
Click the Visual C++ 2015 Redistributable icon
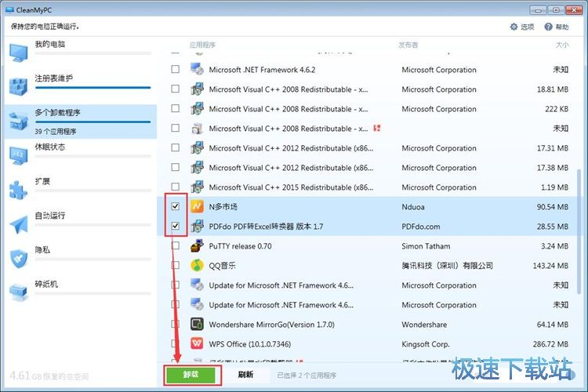pyautogui.click(x=198, y=187)
